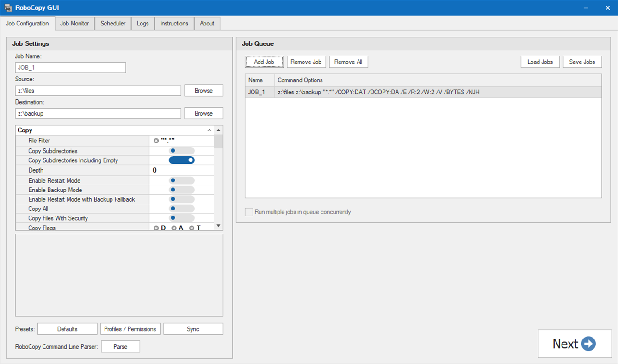This screenshot has height=364, width=618.
Task: Click the blue arrow on the Next button
Action: tap(588, 344)
